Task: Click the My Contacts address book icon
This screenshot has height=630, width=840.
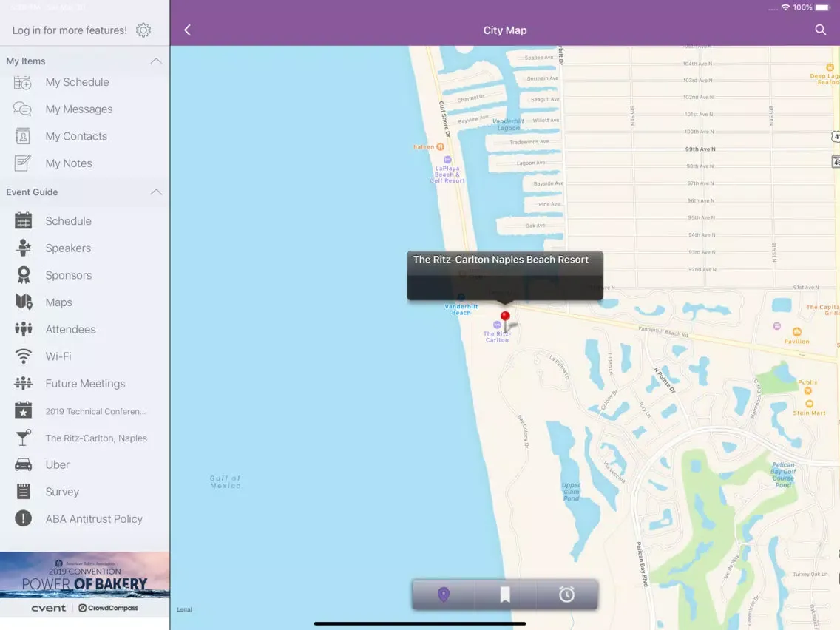Action: pos(22,136)
